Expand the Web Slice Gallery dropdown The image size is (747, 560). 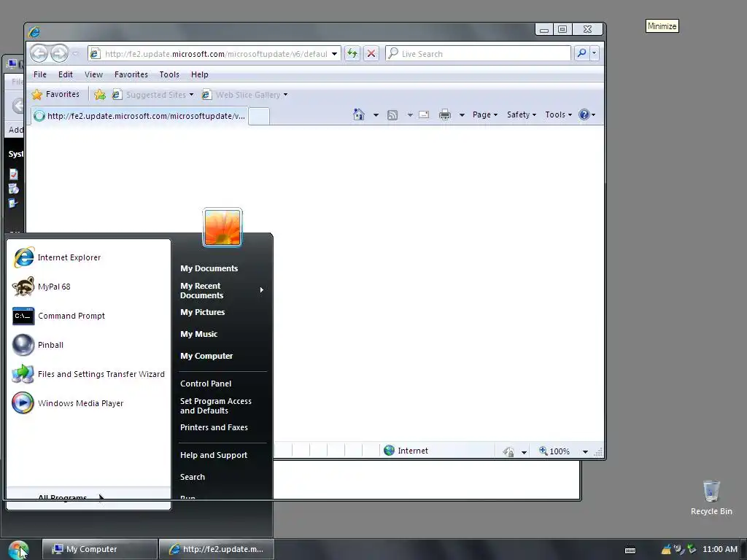click(x=285, y=95)
